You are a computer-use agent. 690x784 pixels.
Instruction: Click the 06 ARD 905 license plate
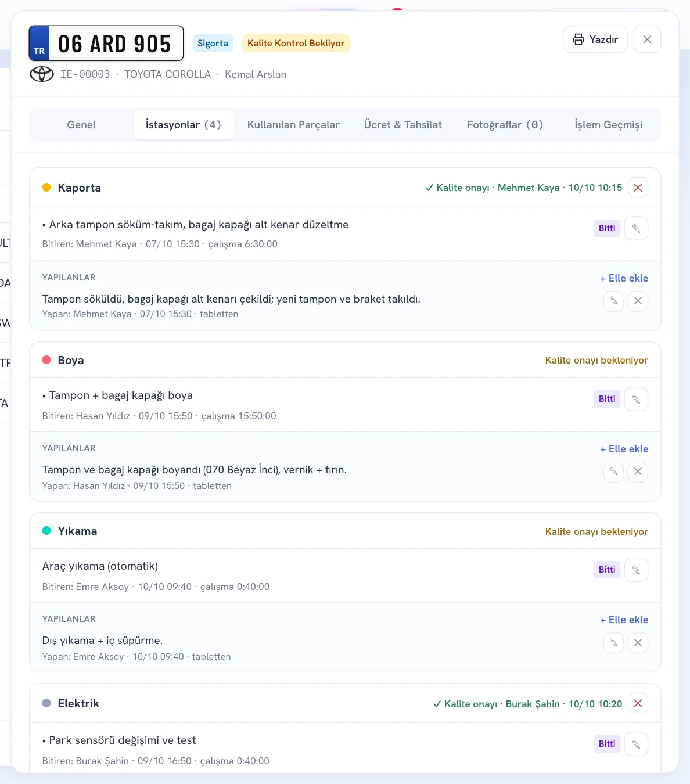[x=106, y=43]
